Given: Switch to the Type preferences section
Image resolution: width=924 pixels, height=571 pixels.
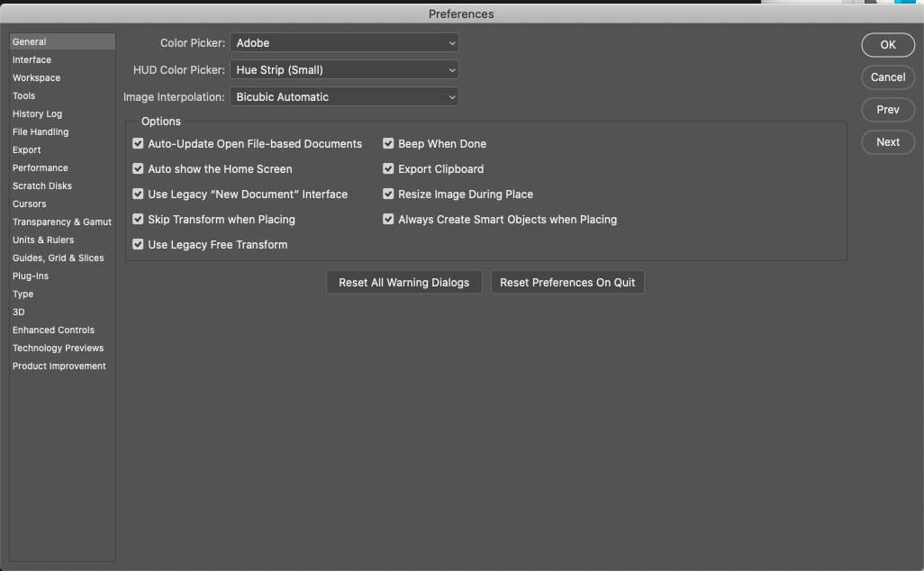Looking at the screenshot, I should 23,294.
